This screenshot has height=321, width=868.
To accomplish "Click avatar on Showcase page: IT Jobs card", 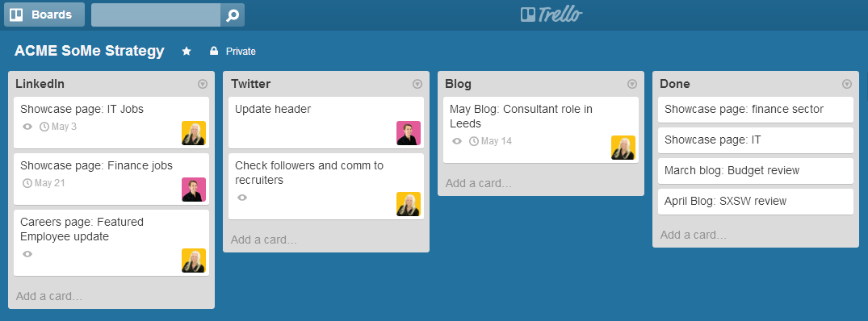I will (194, 133).
